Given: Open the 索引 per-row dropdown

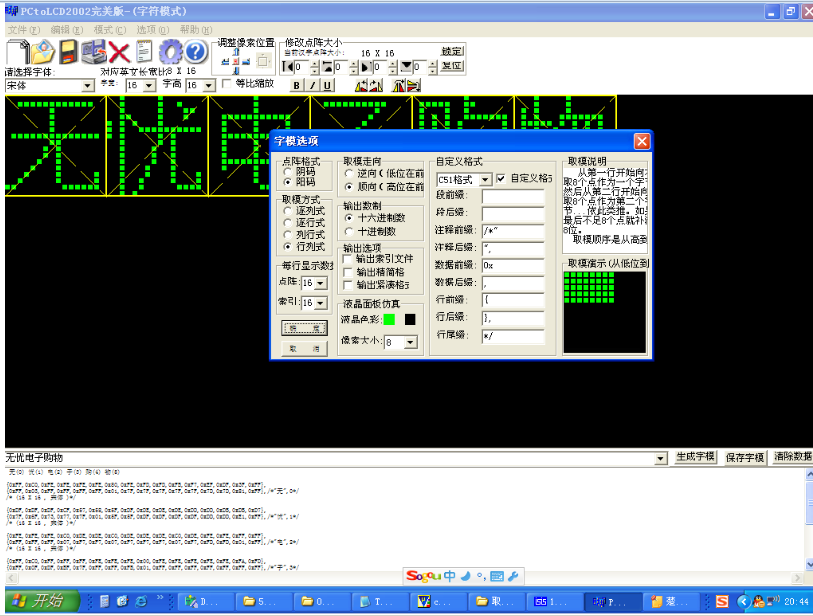Looking at the screenshot, I should click(x=321, y=303).
